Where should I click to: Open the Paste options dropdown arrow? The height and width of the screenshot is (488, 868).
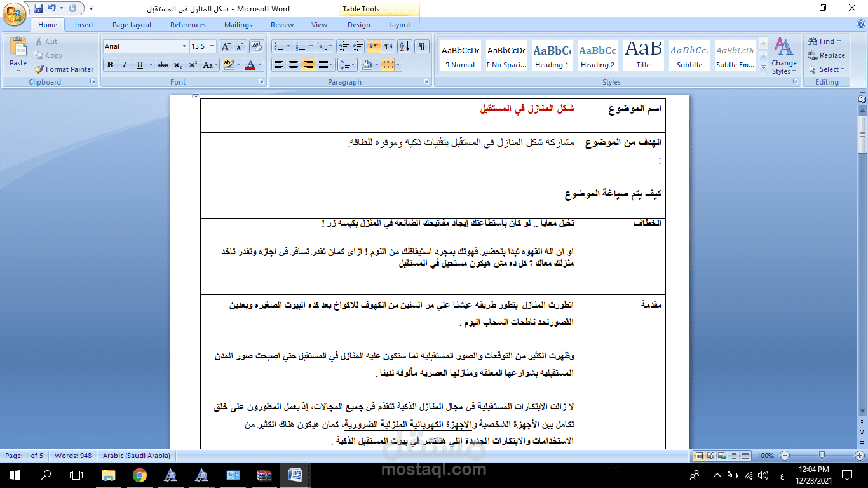pos(18,70)
